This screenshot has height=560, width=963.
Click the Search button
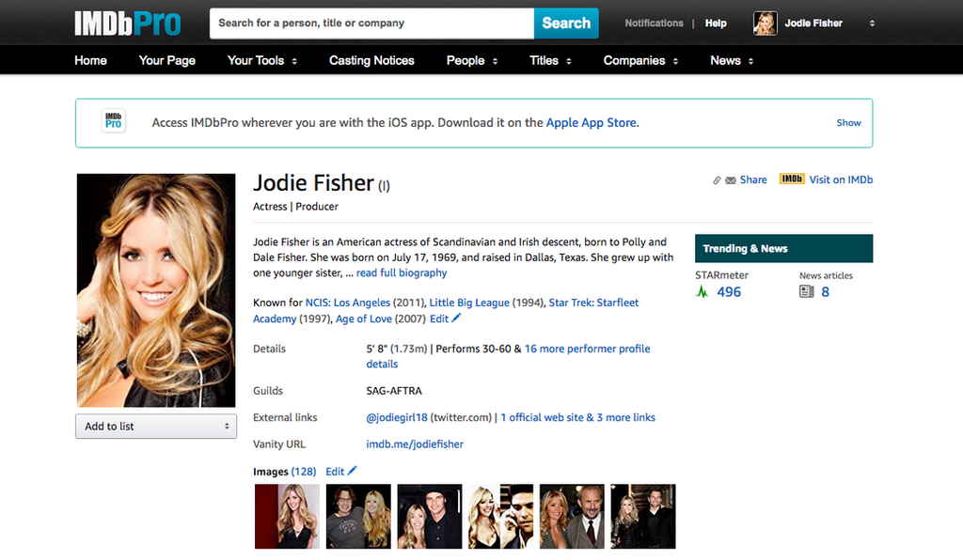point(566,23)
